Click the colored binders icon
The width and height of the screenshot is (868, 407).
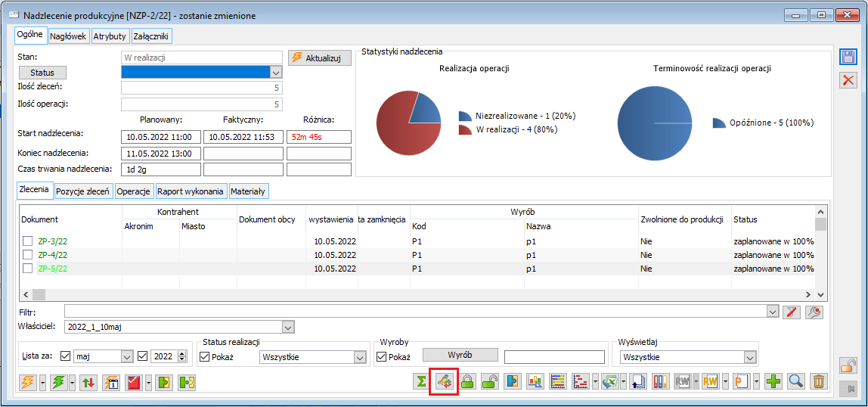pyautogui.click(x=662, y=381)
